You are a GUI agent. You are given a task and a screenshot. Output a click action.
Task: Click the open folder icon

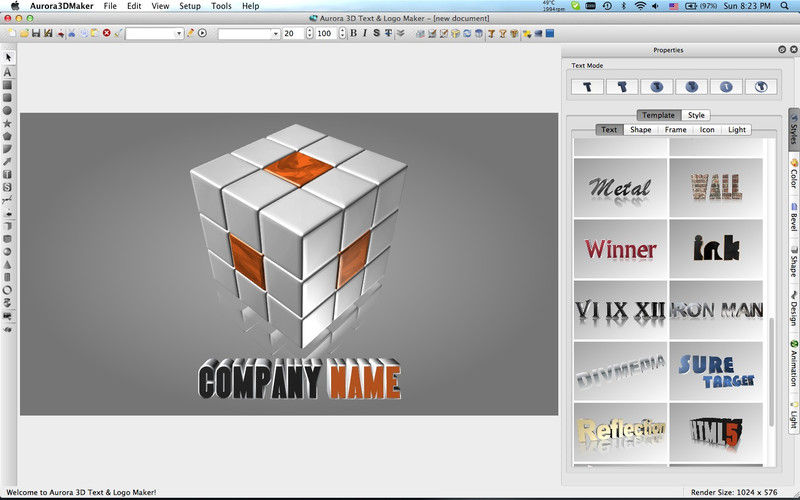click(x=24, y=33)
